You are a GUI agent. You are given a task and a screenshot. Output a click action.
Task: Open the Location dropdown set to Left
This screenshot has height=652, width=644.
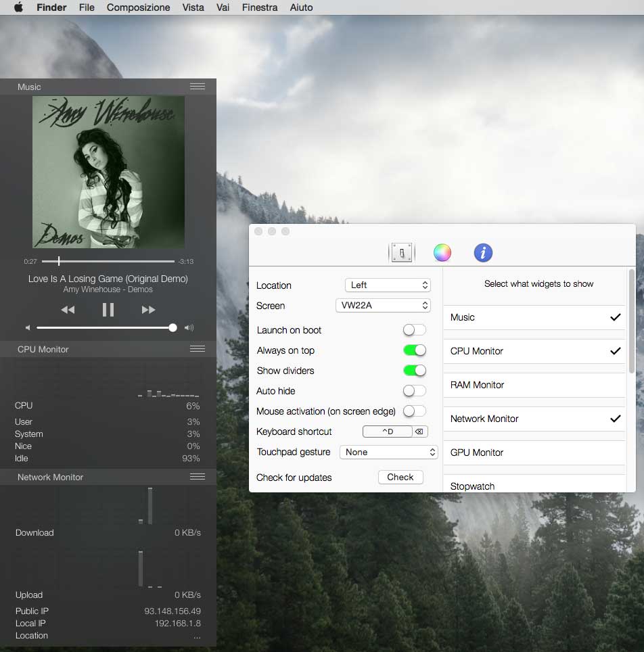387,285
